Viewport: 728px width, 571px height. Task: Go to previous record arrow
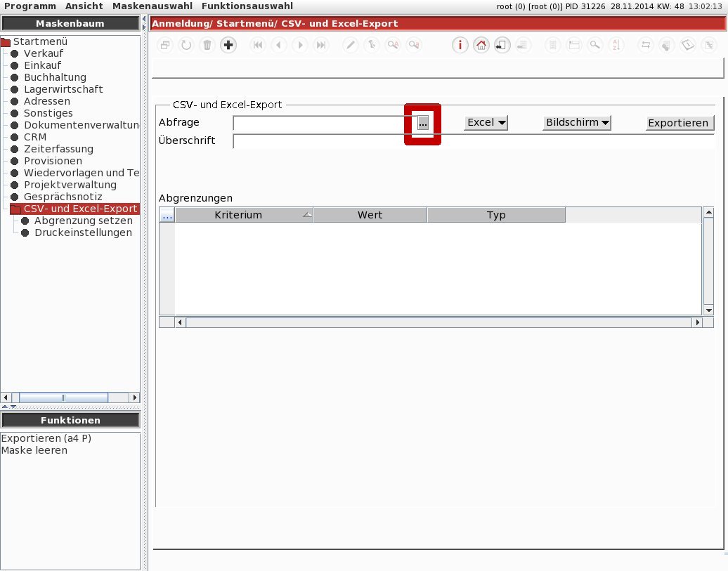(x=279, y=45)
